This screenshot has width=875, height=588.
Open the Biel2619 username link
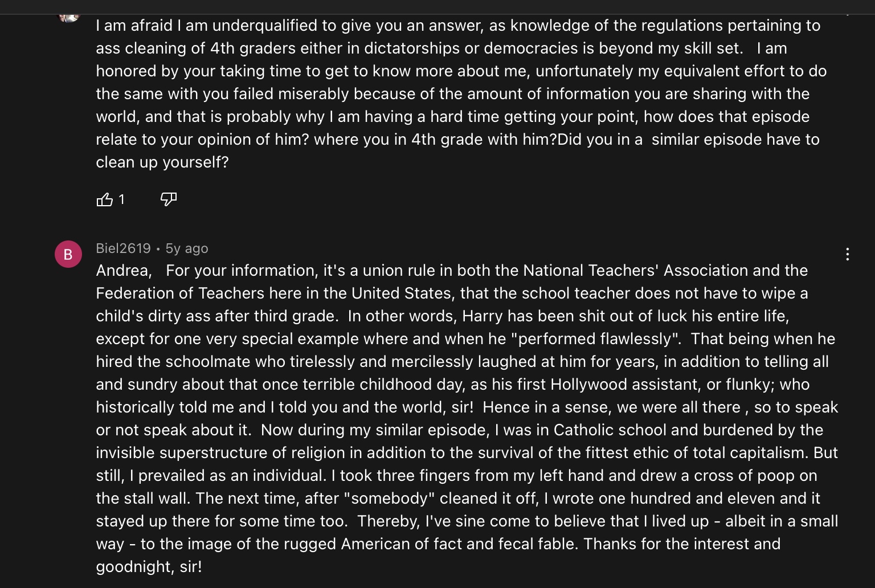tap(123, 248)
